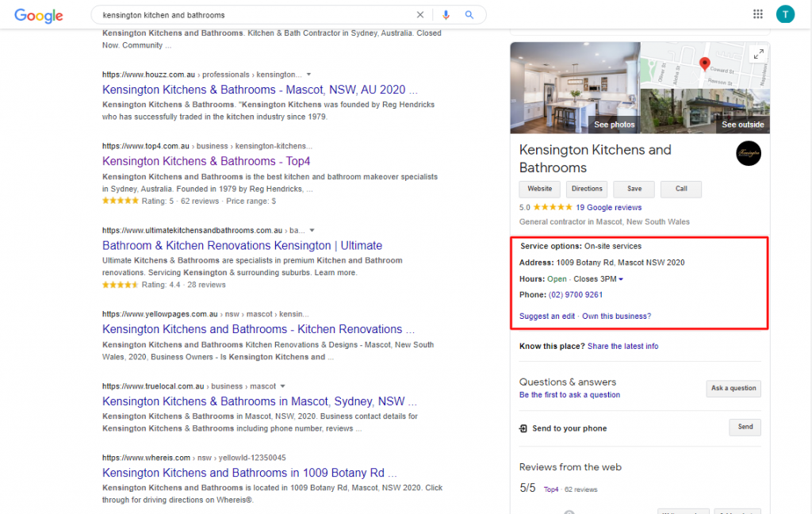Expand business hours next to Closes 3PM
The height and width of the screenshot is (514, 812).
coord(621,279)
